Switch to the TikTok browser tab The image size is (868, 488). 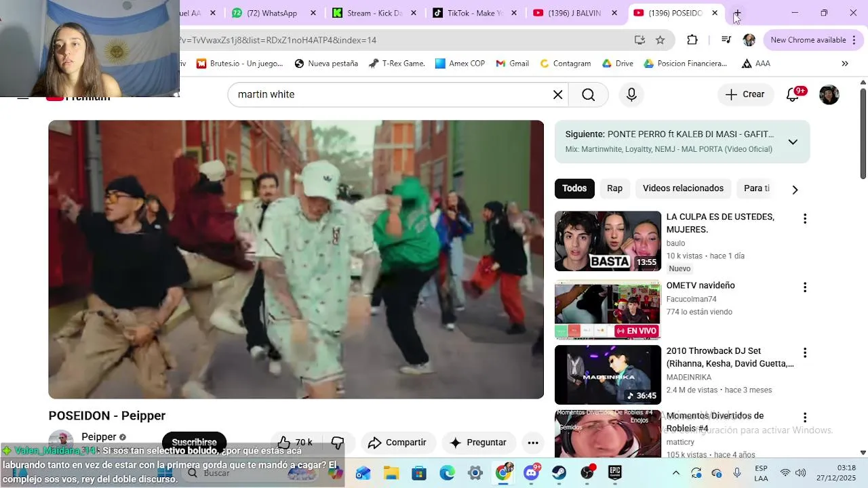pyautogui.click(x=475, y=13)
